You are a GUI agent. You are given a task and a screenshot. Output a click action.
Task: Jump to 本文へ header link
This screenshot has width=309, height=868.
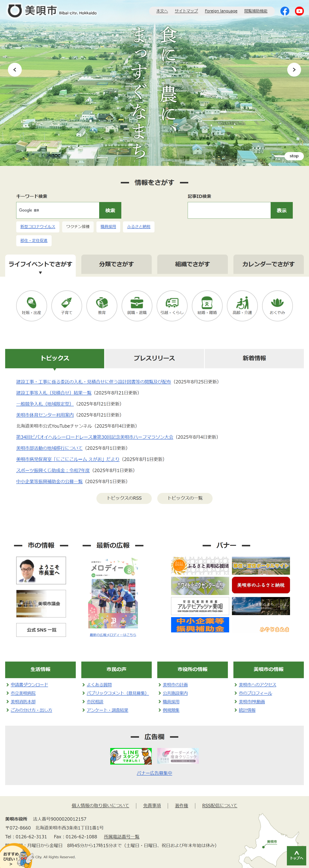click(162, 11)
